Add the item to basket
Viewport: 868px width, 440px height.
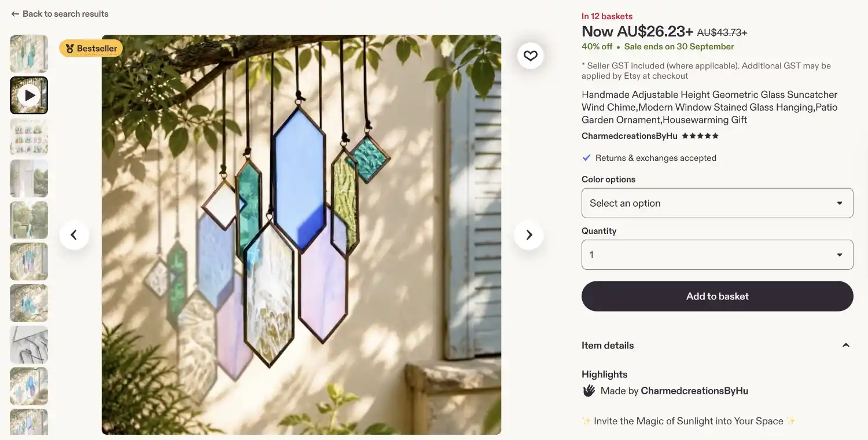[718, 296]
